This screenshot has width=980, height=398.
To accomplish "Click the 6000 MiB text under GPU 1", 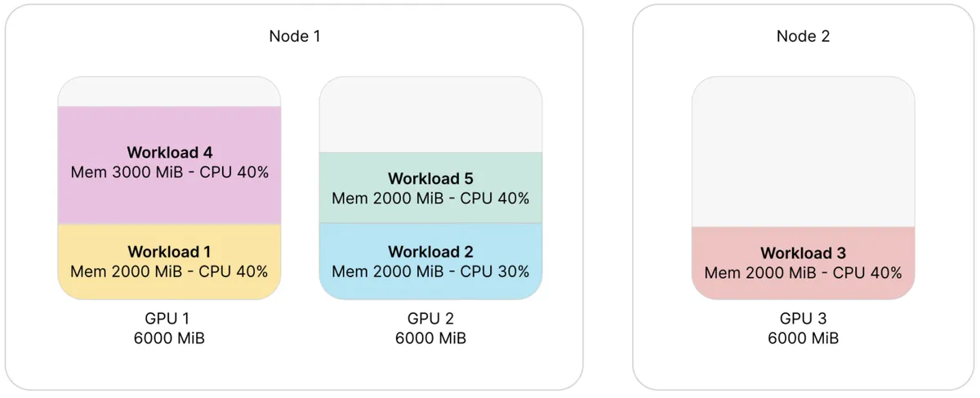I will point(169,338).
